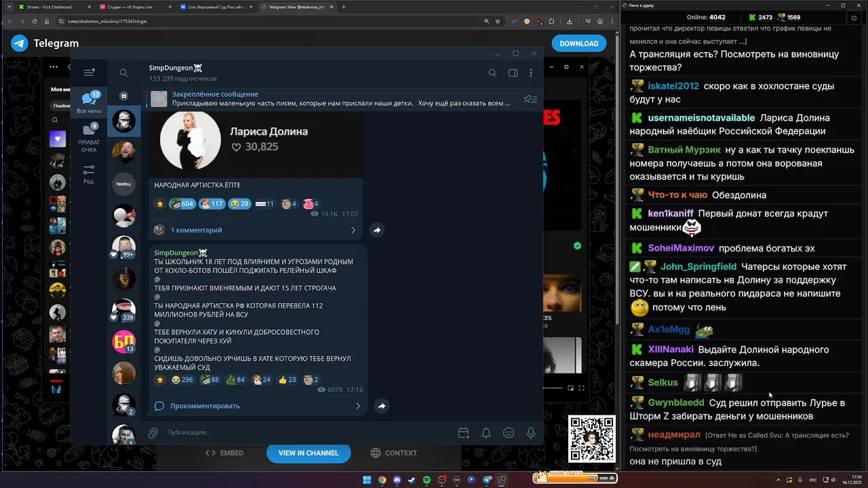Screen dimensions: 868x488
Task: Open the archive icon above chat avatars
Action: (123, 96)
